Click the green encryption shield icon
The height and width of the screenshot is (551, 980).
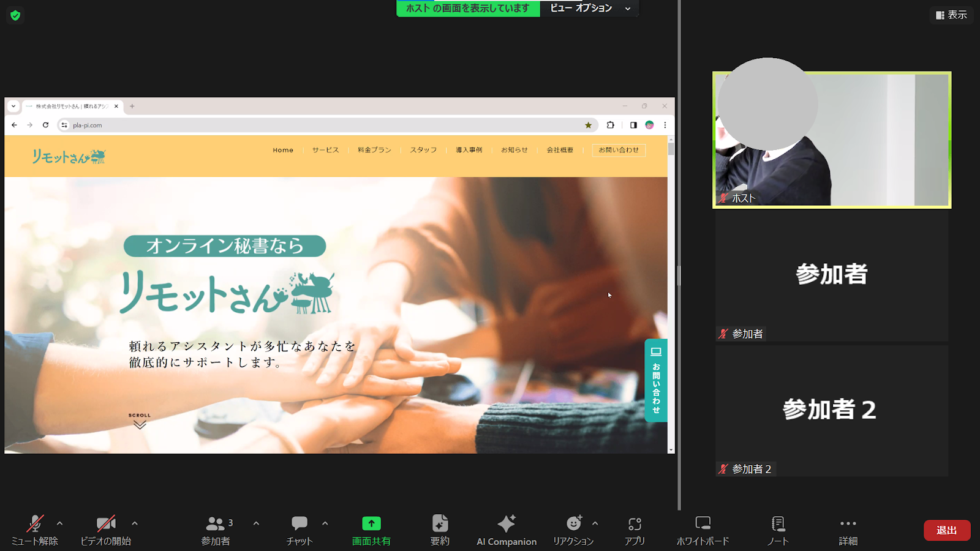[x=15, y=15]
